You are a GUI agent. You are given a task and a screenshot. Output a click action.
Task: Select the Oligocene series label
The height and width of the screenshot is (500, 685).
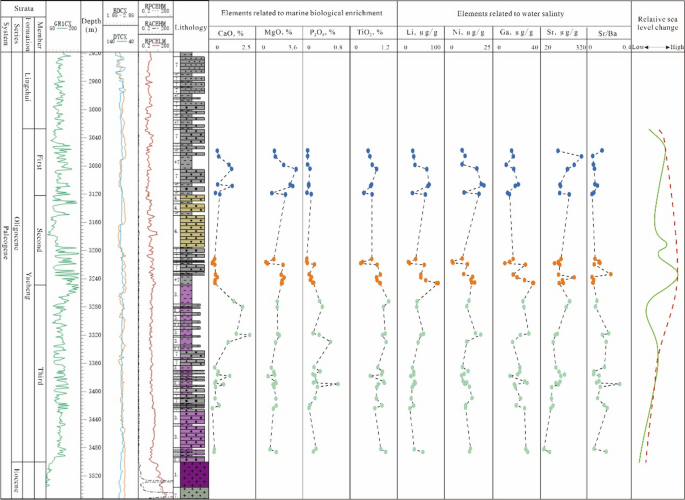(x=17, y=234)
